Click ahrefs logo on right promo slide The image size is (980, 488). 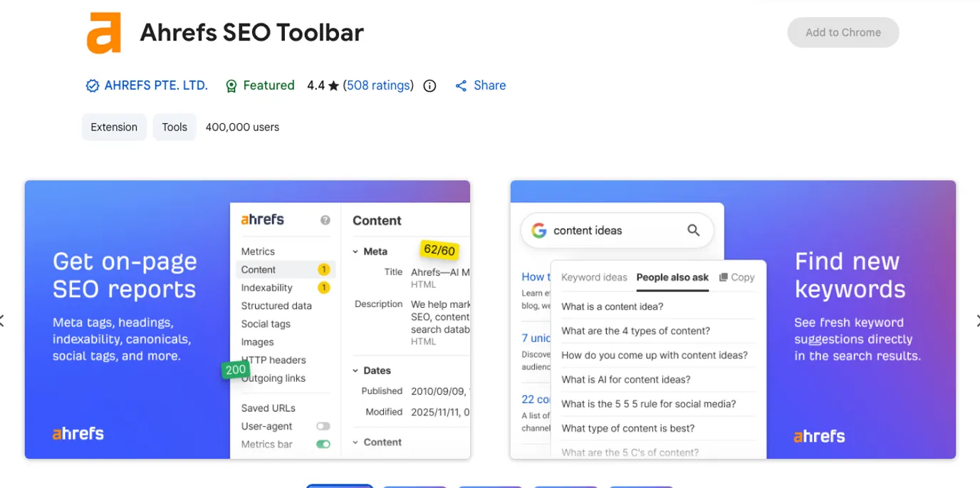point(819,436)
